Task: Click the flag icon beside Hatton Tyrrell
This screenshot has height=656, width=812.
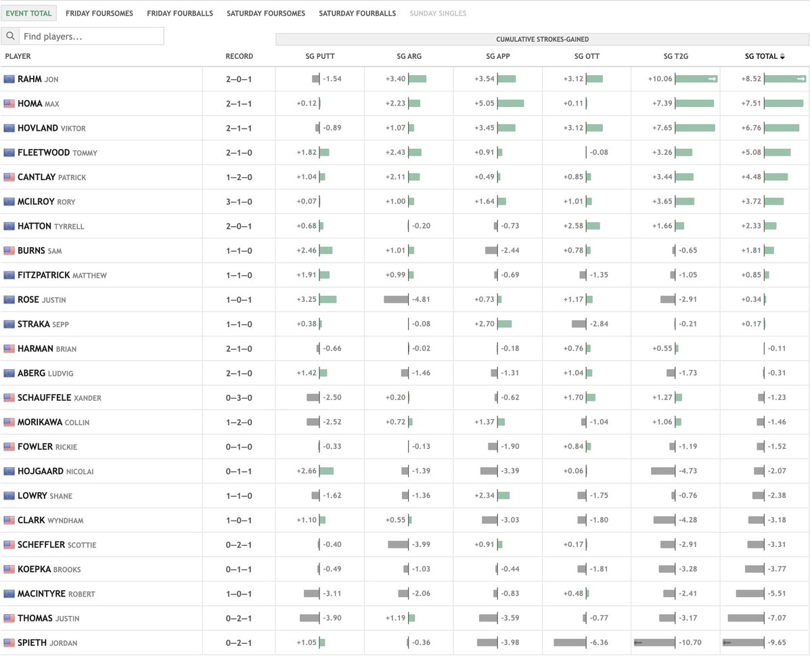Action: pyautogui.click(x=9, y=226)
